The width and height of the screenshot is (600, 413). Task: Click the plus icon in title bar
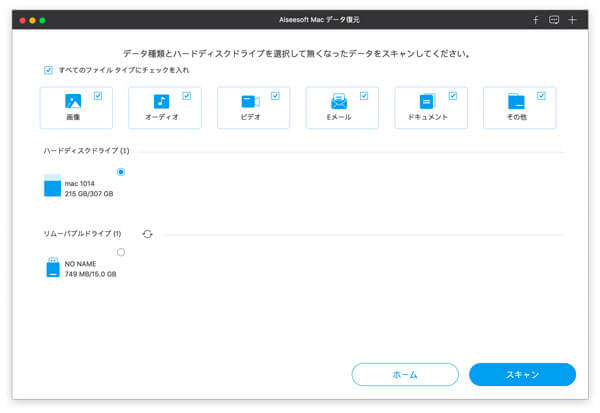click(572, 20)
